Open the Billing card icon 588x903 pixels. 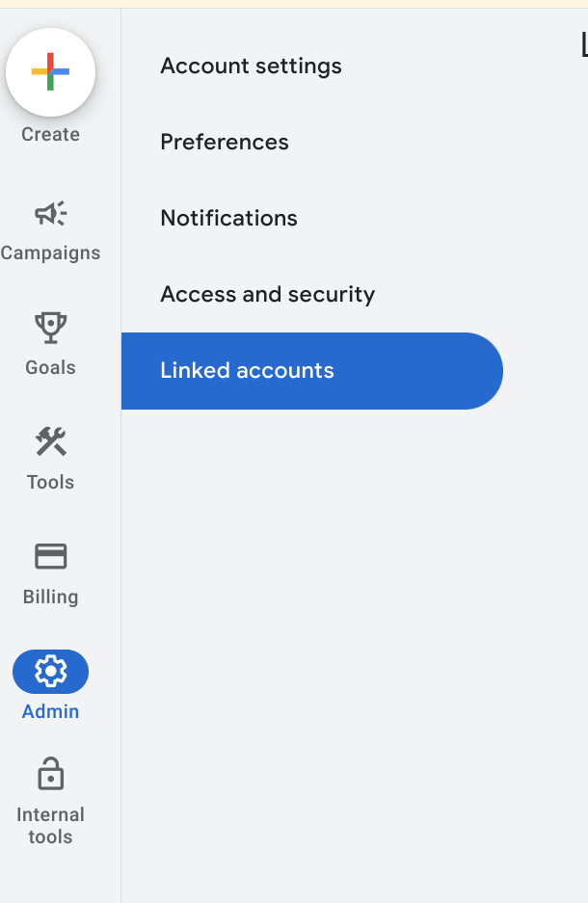click(50, 557)
